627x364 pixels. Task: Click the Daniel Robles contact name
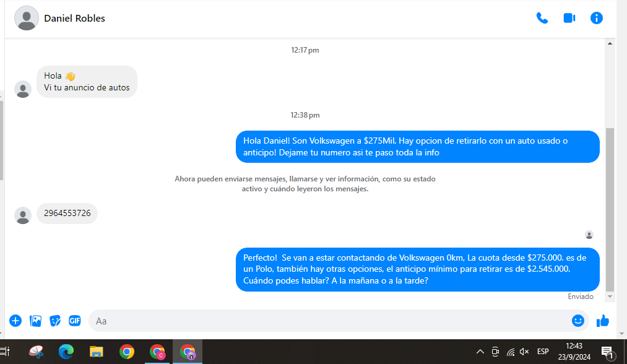(74, 19)
